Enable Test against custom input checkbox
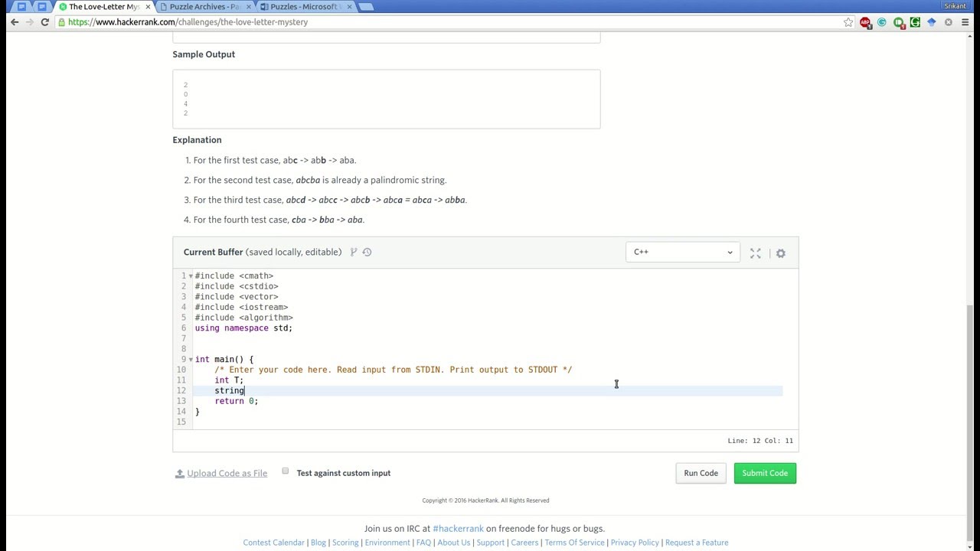Viewport: 980px width, 551px height. click(286, 471)
